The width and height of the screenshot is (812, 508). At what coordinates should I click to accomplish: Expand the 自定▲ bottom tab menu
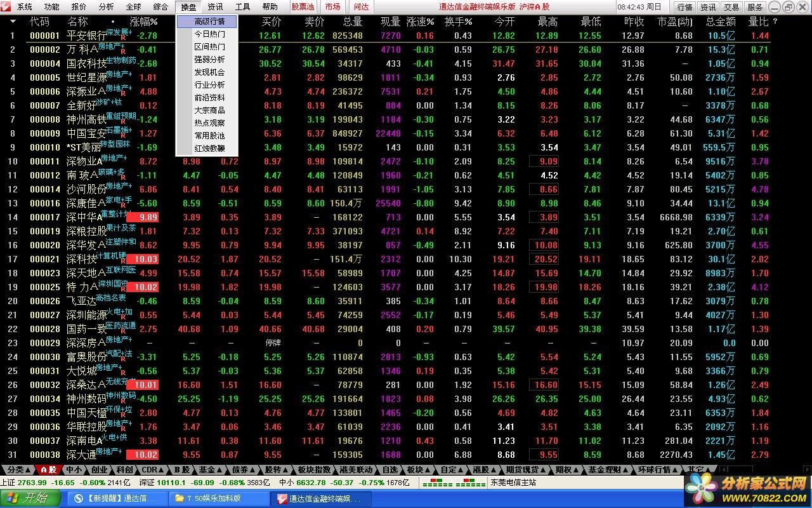pos(452,470)
